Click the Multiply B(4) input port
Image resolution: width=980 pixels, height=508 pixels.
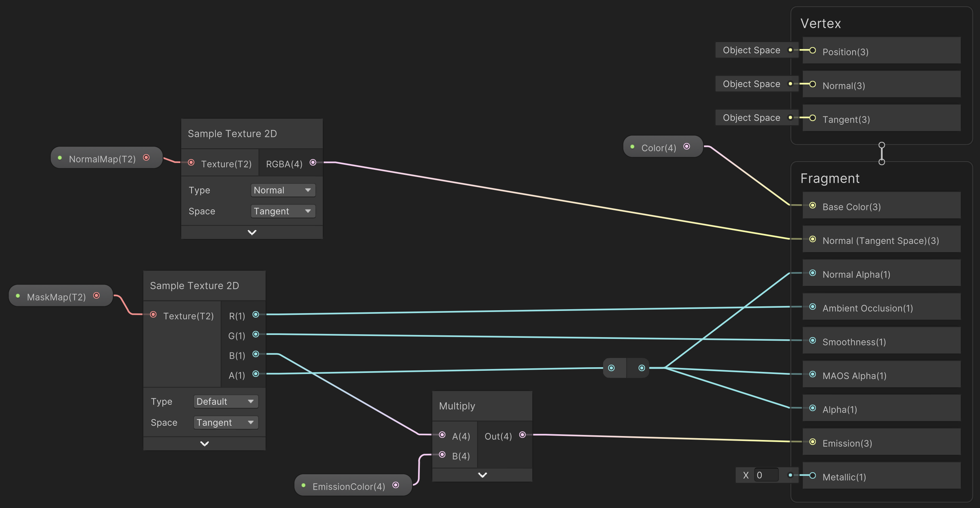(x=442, y=455)
